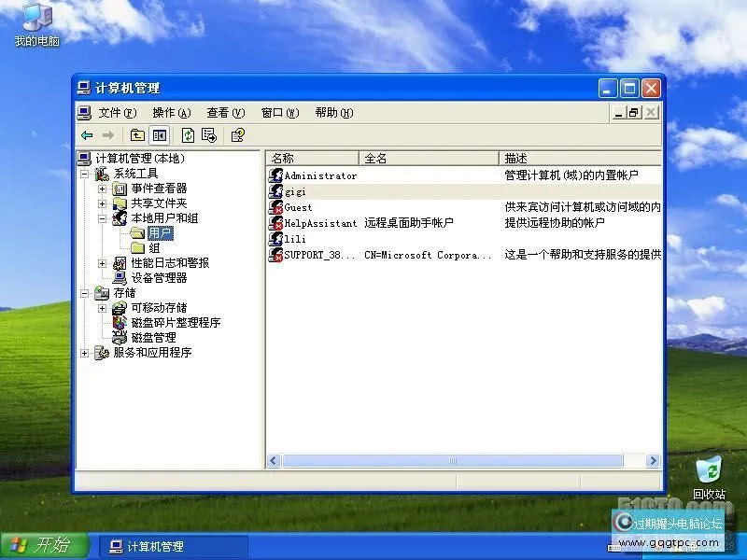This screenshot has width=747, height=560.
Task: Select the Guest account in the user list
Action: tap(295, 207)
